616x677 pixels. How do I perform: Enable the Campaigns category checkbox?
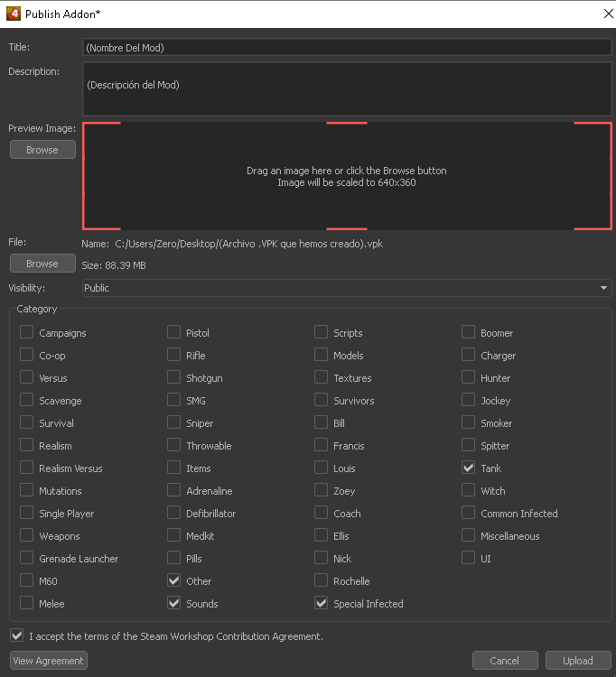coord(26,333)
